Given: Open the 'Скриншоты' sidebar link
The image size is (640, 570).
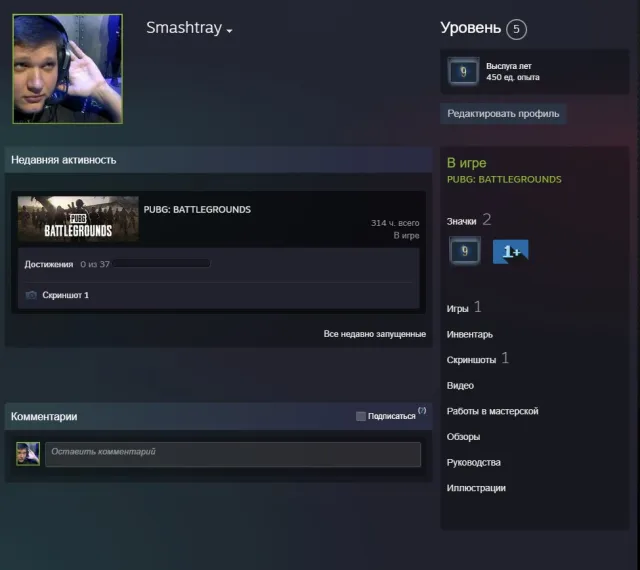Looking at the screenshot, I should tap(471, 360).
